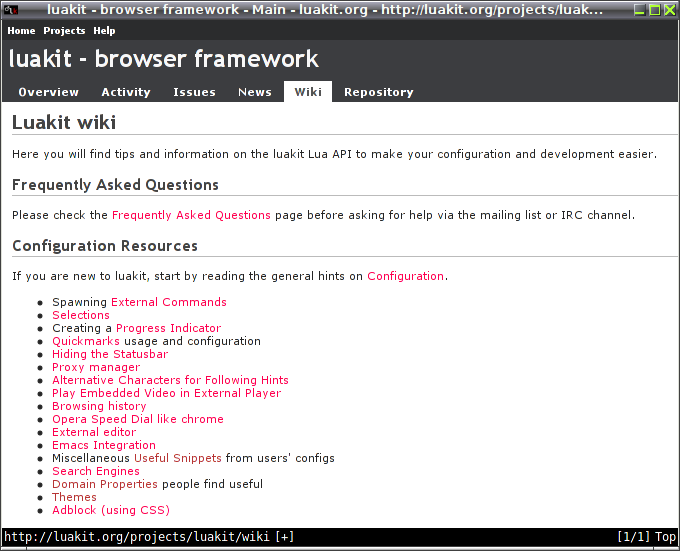Screen dimensions: 680x551
Task: Open Hiding the Statusbar link
Action: [110, 354]
